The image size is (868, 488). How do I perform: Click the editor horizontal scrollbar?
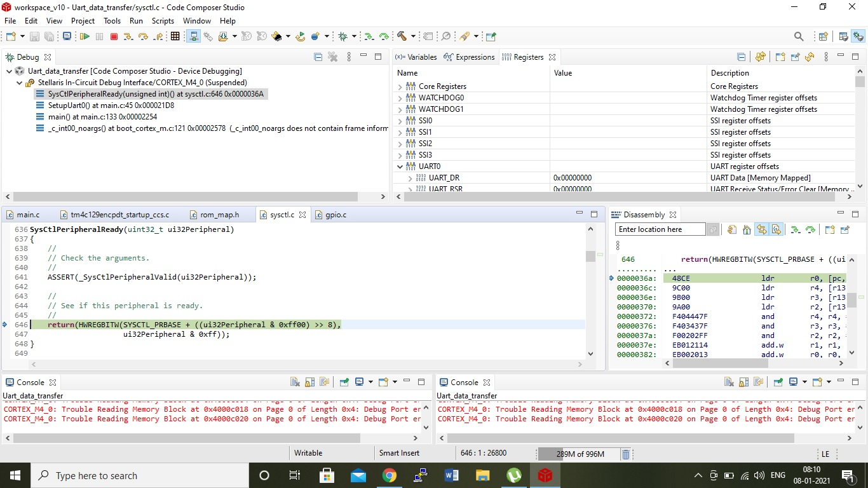pos(305,365)
